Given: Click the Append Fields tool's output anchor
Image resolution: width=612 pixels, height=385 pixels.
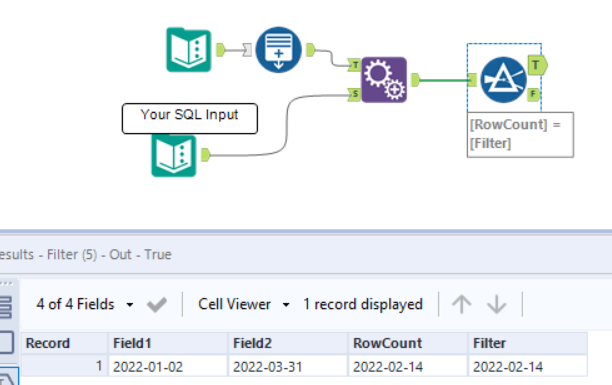Looking at the screenshot, I should click(311, 50).
